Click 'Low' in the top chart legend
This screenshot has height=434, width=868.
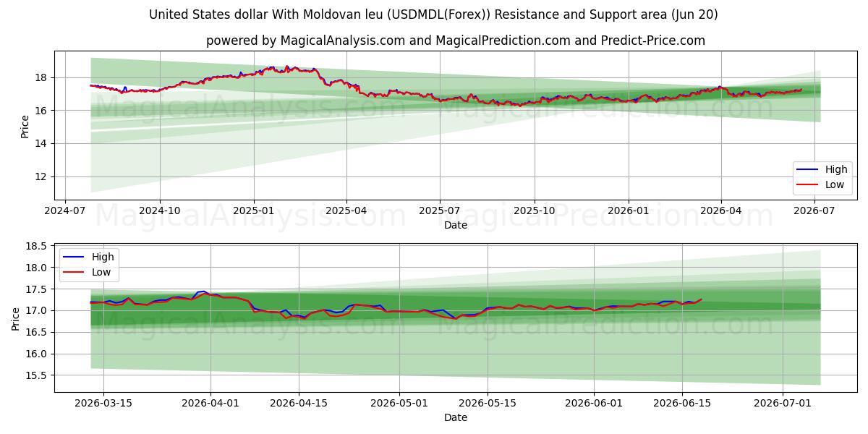pyautogui.click(x=834, y=184)
